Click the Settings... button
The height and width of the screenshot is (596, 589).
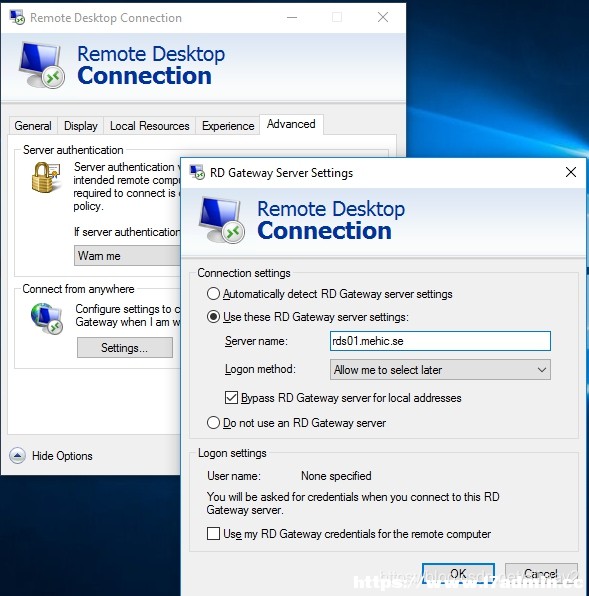pos(125,347)
